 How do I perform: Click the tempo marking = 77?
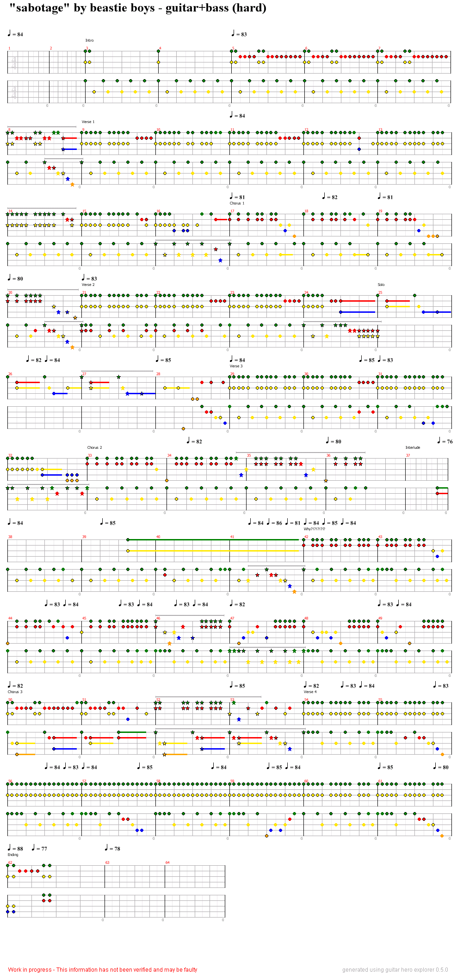point(39,848)
